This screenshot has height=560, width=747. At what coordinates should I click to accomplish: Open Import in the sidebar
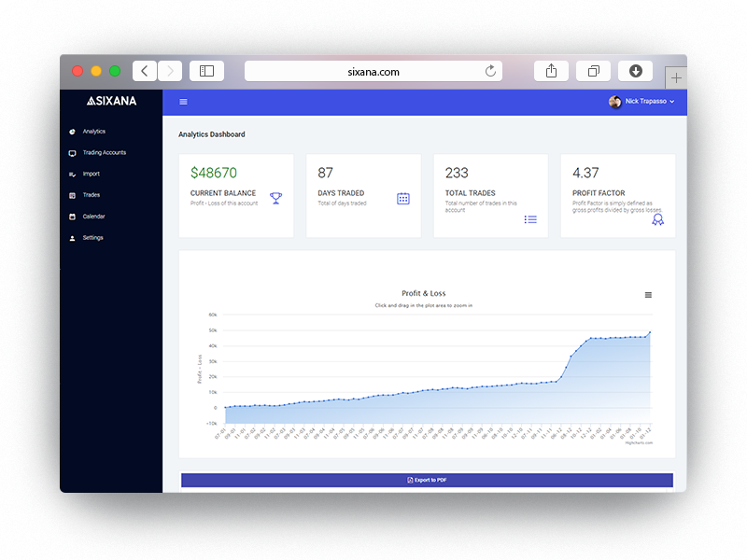point(91,174)
